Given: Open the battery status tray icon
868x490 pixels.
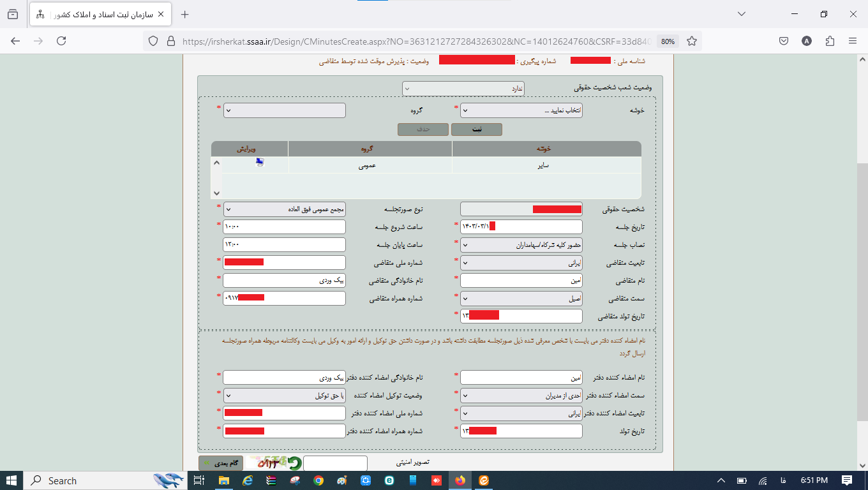Looking at the screenshot, I should 742,480.
